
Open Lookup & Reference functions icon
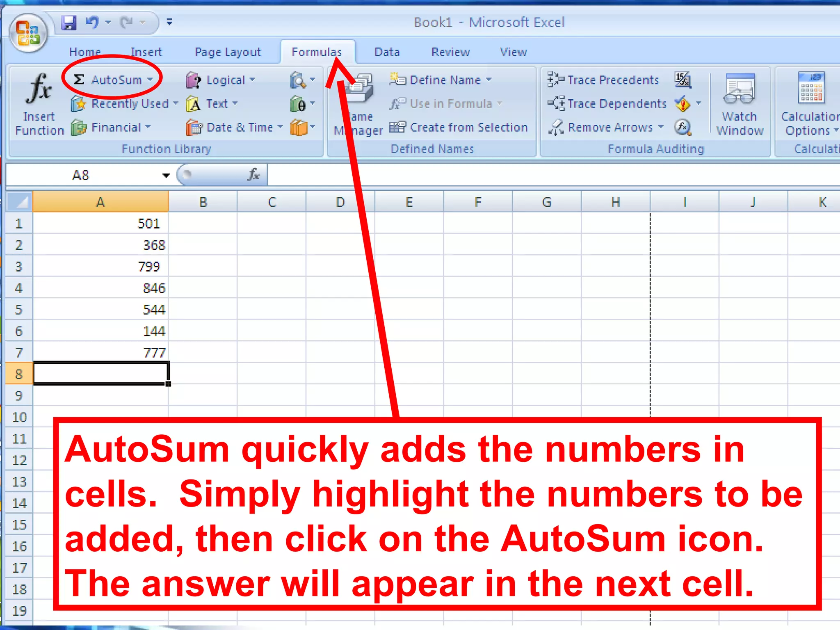[x=302, y=80]
